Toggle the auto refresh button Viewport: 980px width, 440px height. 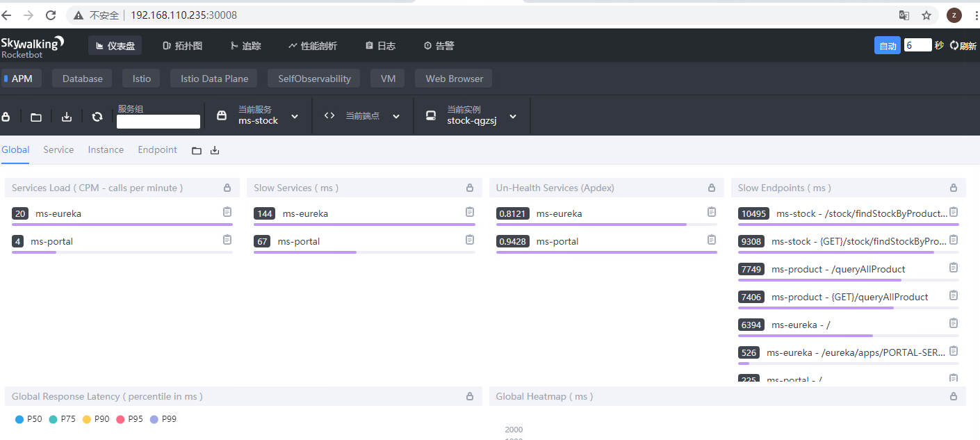click(x=887, y=46)
